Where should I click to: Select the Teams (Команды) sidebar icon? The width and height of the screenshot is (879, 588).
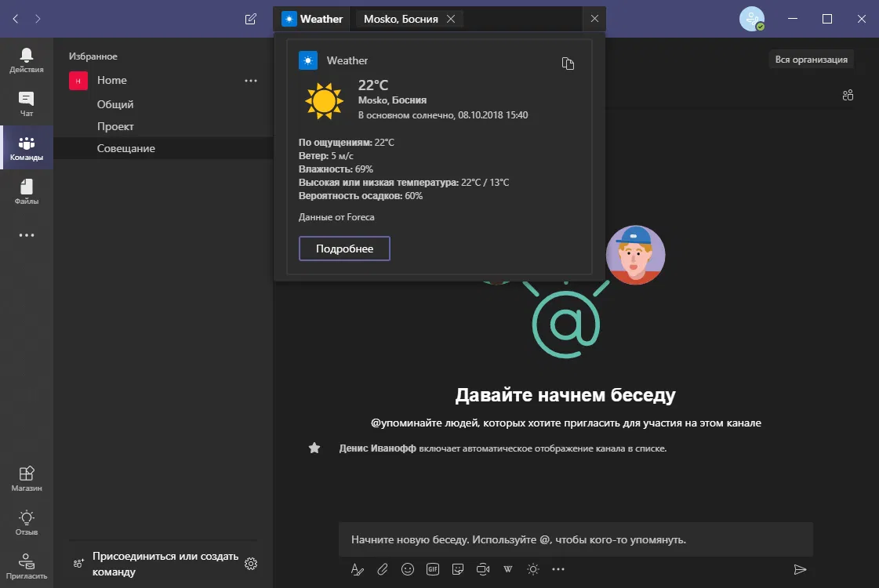coord(27,148)
